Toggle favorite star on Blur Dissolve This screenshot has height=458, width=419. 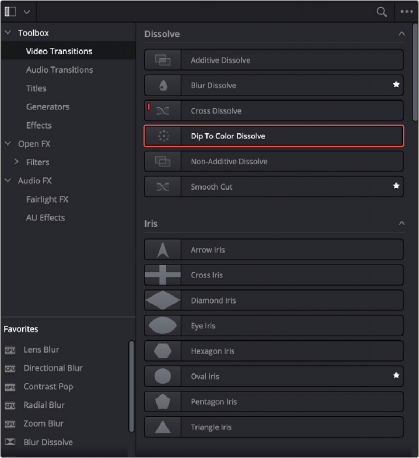[x=396, y=85]
